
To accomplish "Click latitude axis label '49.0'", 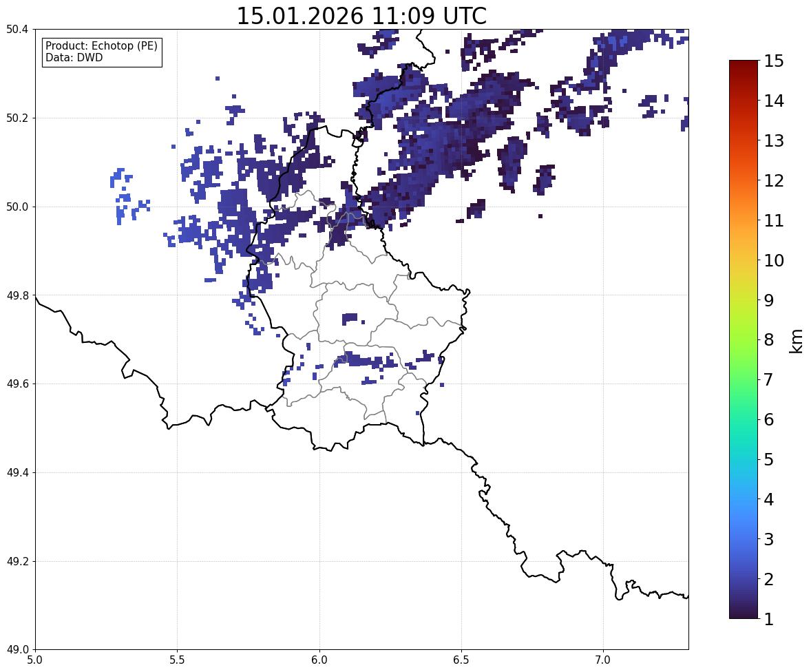I will [x=17, y=650].
